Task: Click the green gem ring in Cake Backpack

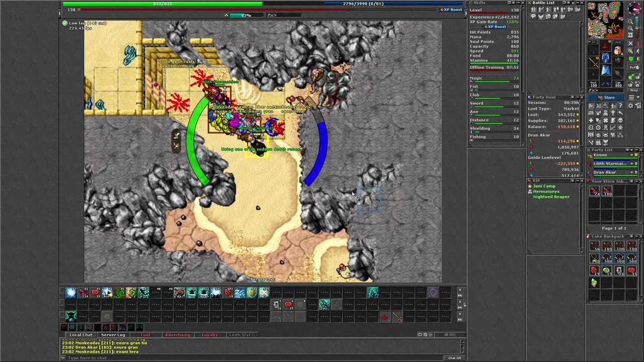Action: click(x=594, y=283)
